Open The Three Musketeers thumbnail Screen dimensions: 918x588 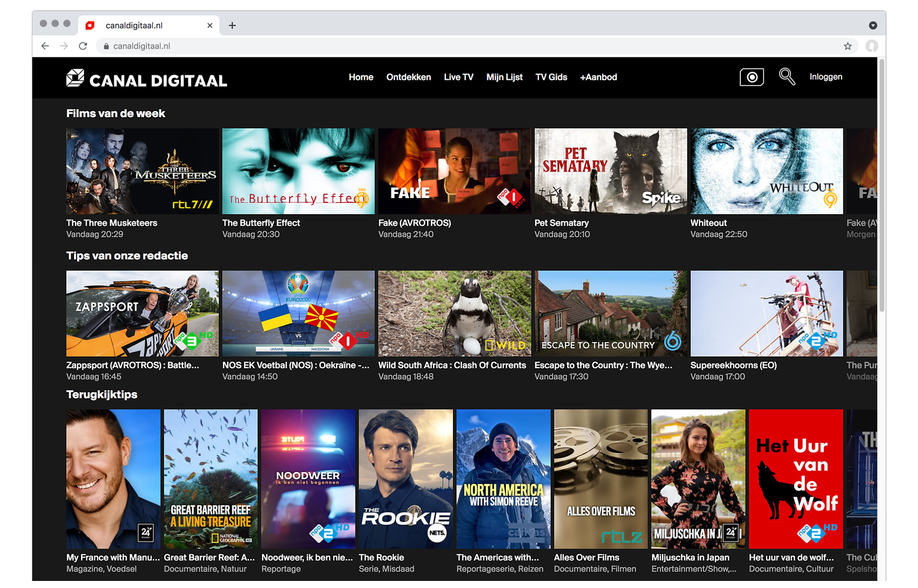[142, 171]
